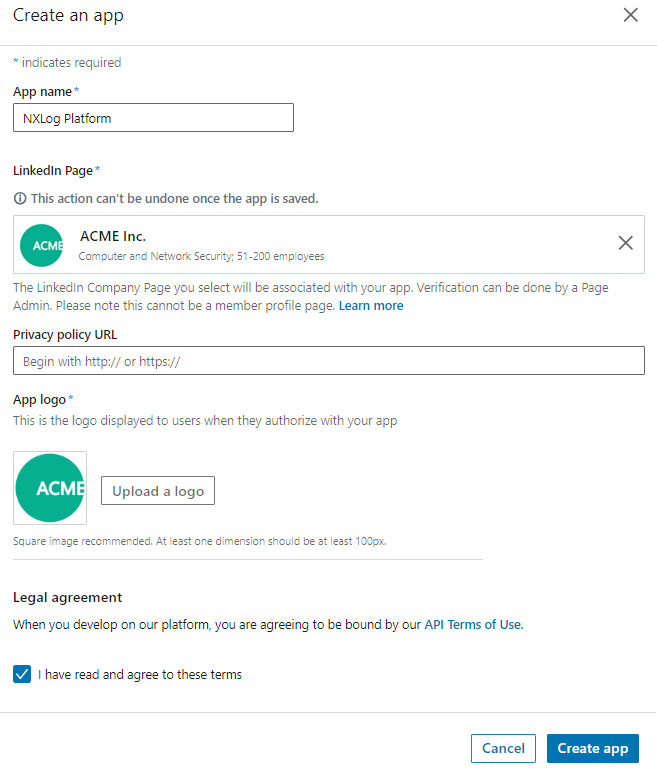Click the App logo preview image

point(50,488)
